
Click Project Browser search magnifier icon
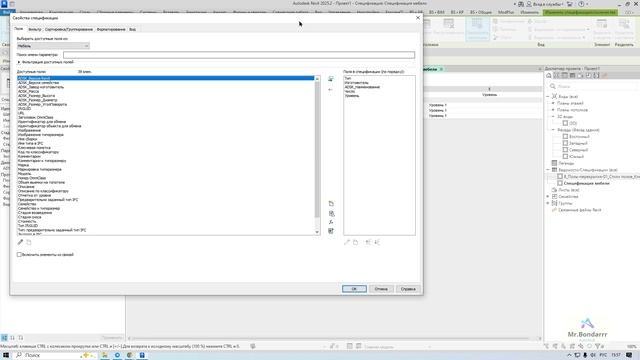tap(553, 87)
